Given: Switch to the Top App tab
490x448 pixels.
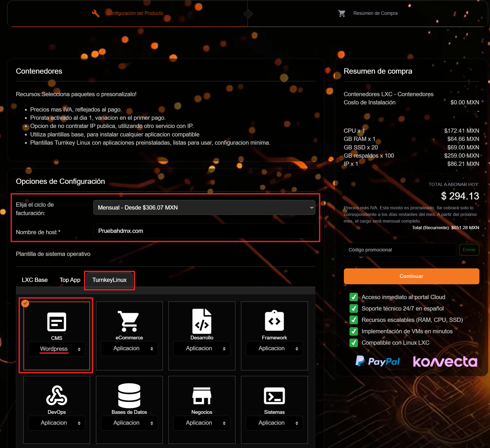Looking at the screenshot, I should click(70, 280).
